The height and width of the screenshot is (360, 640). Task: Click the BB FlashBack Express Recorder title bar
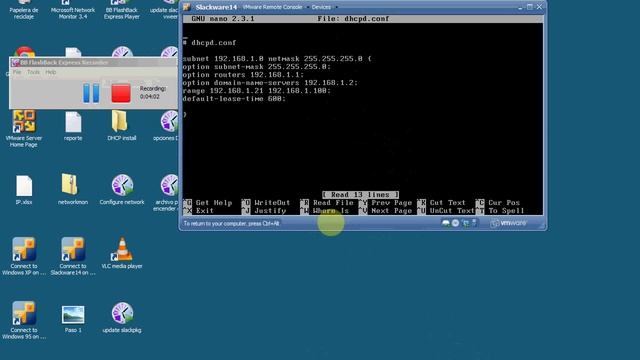click(x=94, y=62)
